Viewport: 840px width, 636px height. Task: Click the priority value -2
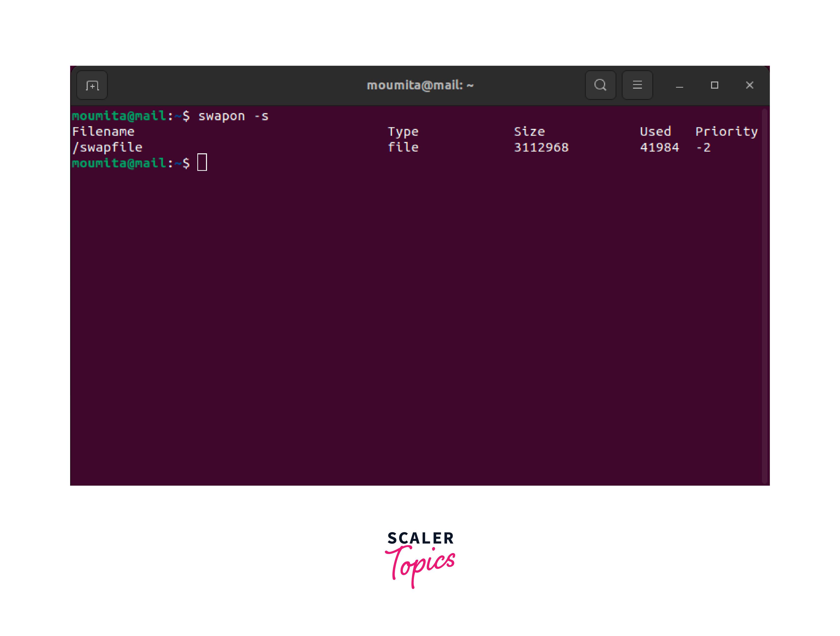click(703, 147)
